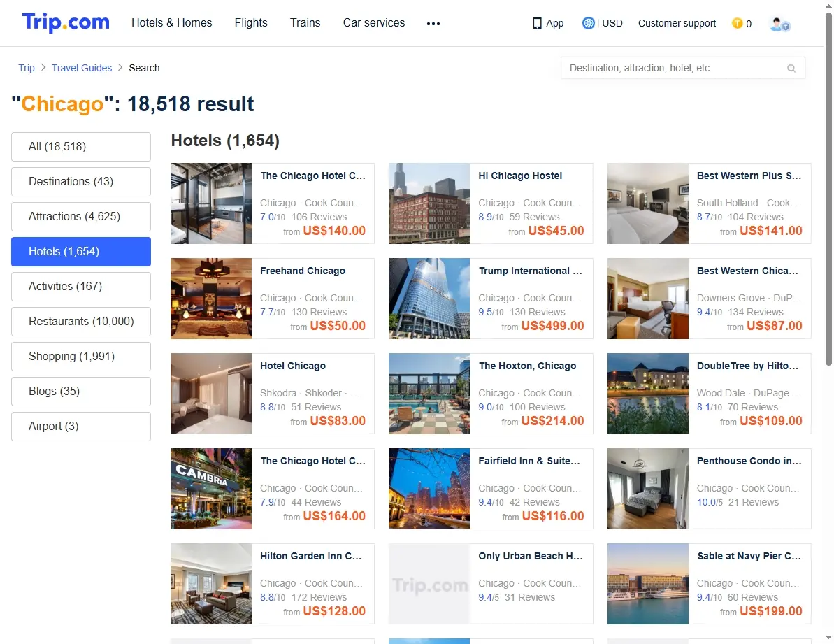Open Best Western Chica... thumbnail image
Image resolution: width=834 pixels, height=644 pixels.
point(648,299)
